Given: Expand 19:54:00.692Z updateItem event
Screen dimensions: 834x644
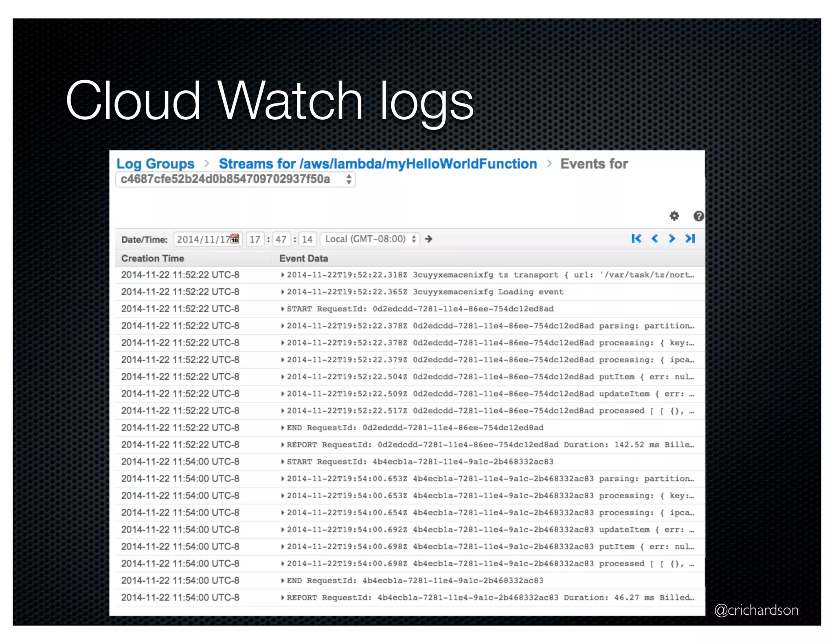Looking at the screenshot, I should tap(283, 530).
